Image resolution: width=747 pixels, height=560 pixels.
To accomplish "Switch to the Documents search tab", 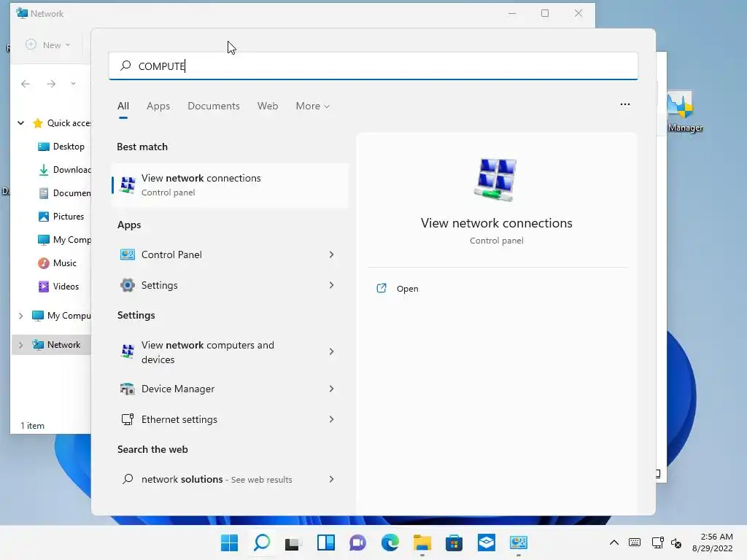I will click(214, 106).
